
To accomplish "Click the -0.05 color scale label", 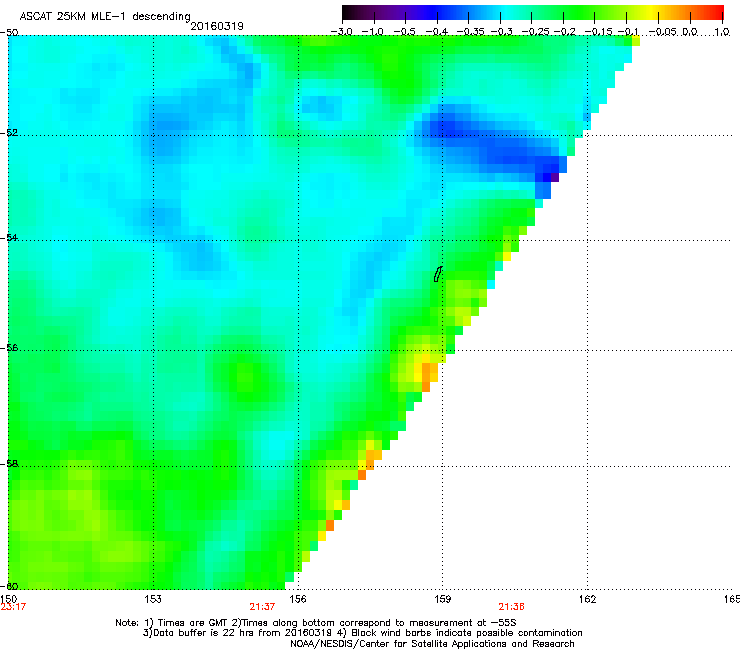I will 663,32.
